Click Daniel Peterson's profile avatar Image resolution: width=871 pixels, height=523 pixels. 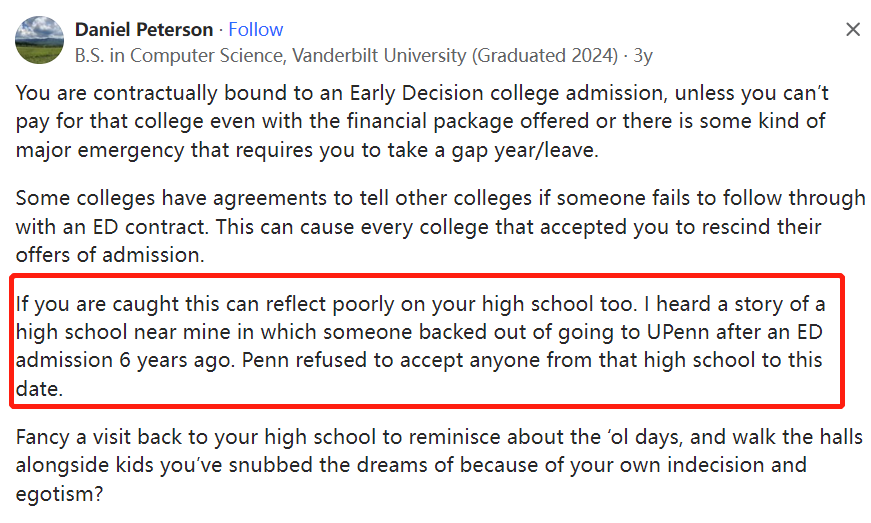39,41
